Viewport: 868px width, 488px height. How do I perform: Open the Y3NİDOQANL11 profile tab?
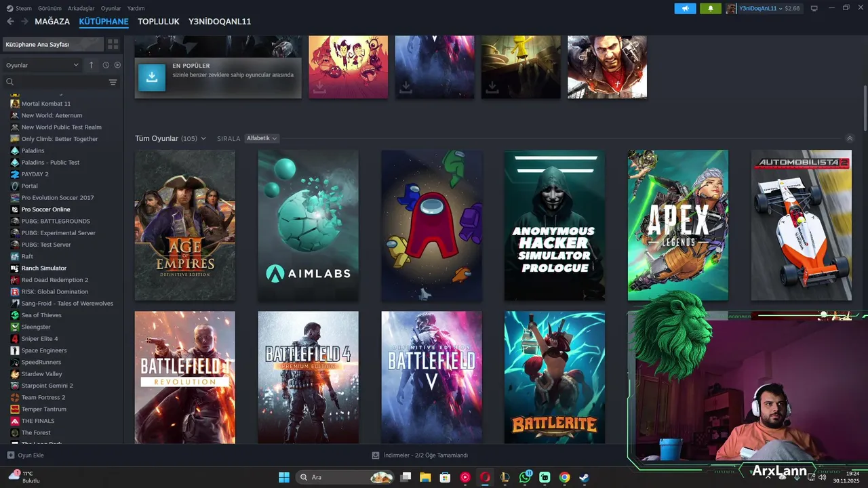pyautogui.click(x=220, y=22)
